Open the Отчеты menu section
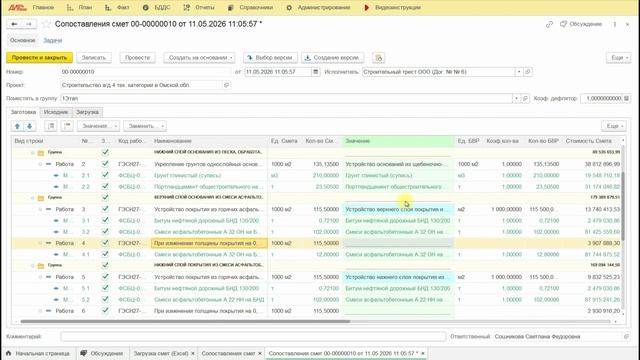The image size is (640, 360). pos(199,7)
